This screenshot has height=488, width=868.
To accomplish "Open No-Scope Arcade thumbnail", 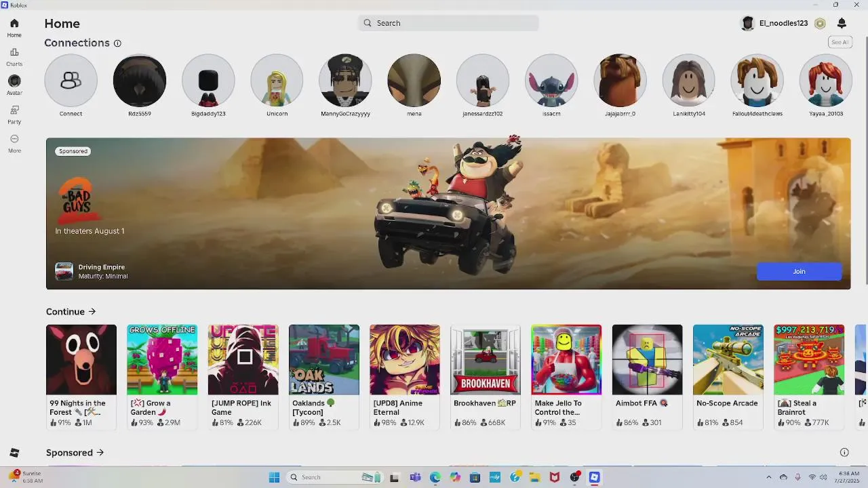I will [728, 359].
